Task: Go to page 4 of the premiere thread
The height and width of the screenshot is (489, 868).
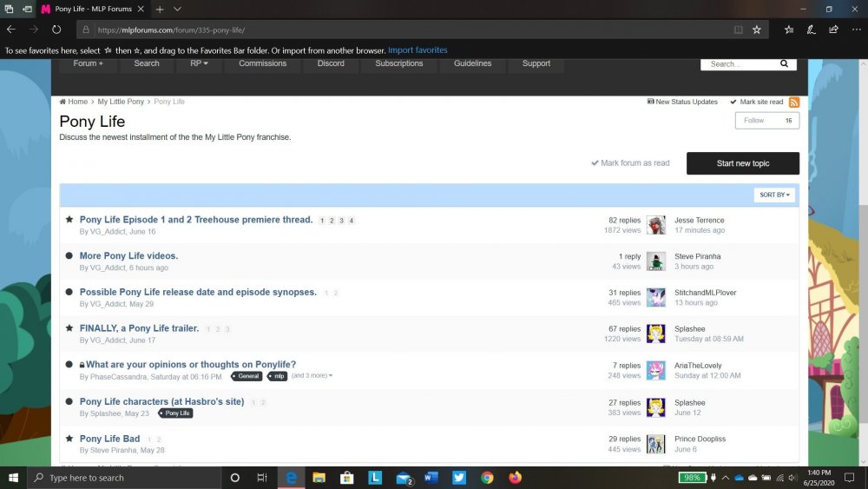Action: click(351, 221)
